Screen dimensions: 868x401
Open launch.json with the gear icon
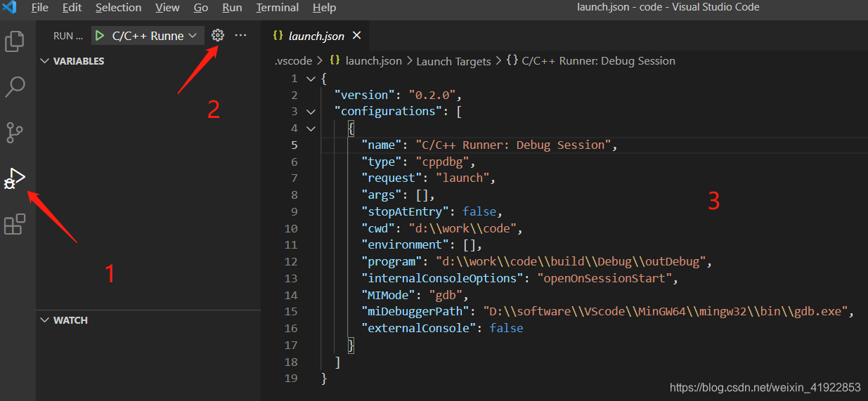pyautogui.click(x=218, y=35)
